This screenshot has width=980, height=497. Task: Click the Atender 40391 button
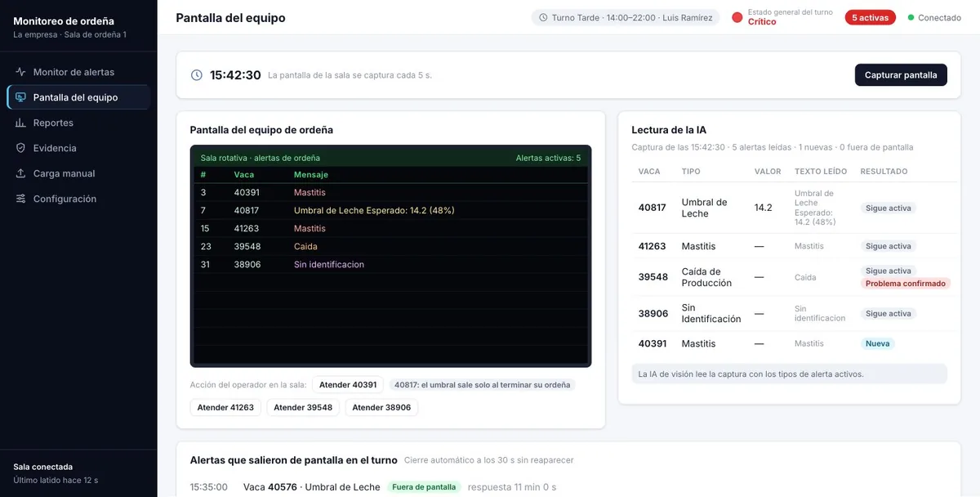click(348, 385)
